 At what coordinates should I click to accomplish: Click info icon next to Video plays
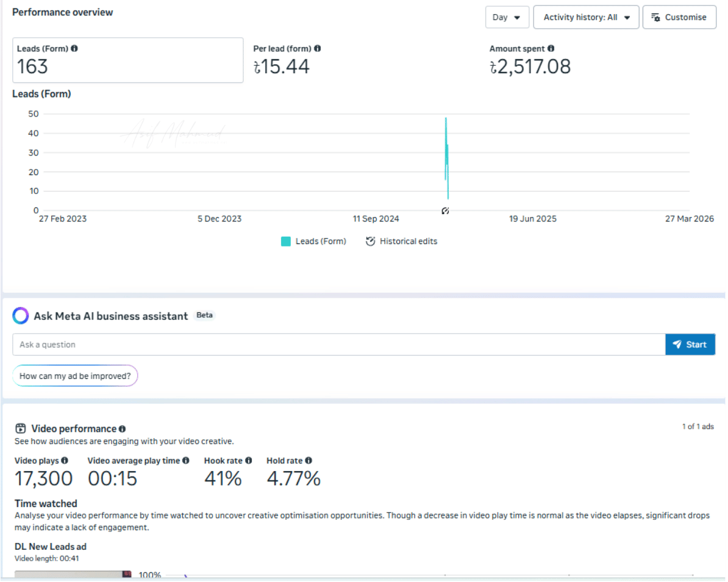(x=65, y=461)
